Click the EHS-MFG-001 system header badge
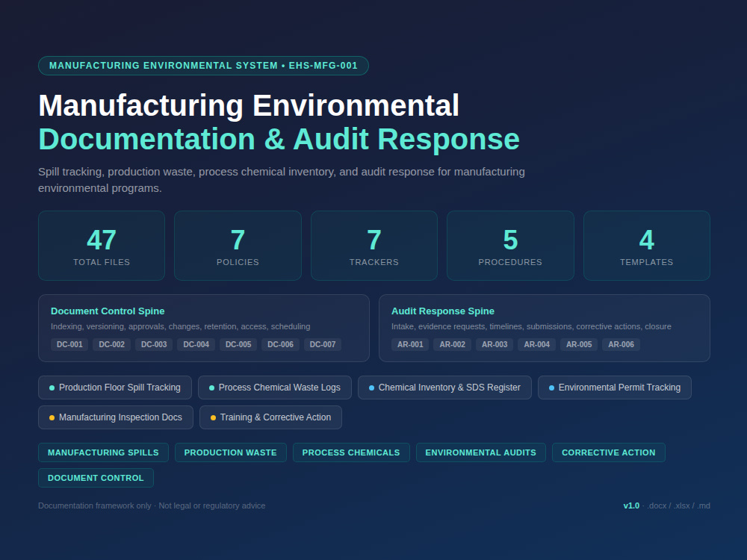The width and height of the screenshot is (747, 560). (203, 66)
